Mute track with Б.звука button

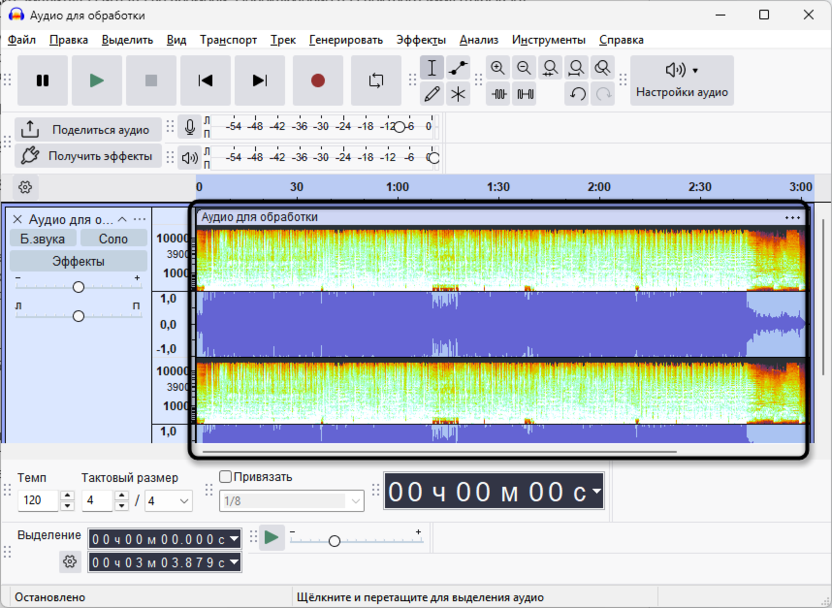coord(42,239)
